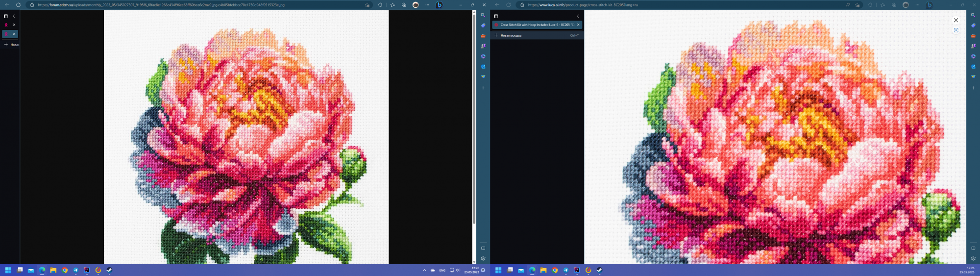Toggle sidebar auto-hide button in left window
980x276 pixels.
click(x=483, y=248)
